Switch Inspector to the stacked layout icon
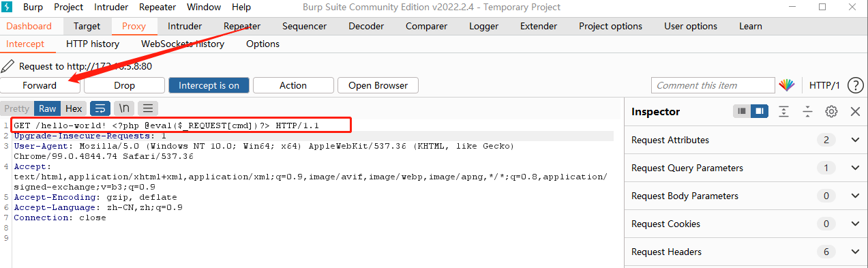Screen dimensions: 868x268 point(742,111)
